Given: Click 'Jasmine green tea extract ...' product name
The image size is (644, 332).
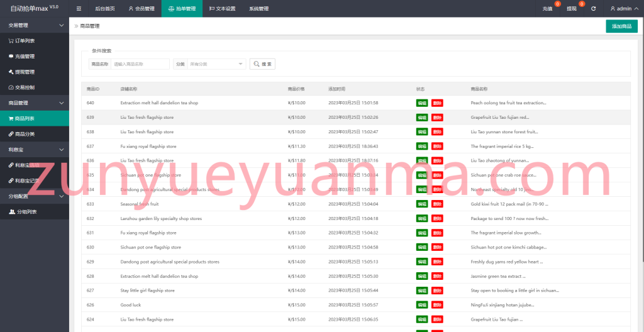Looking at the screenshot, I should [498, 276].
